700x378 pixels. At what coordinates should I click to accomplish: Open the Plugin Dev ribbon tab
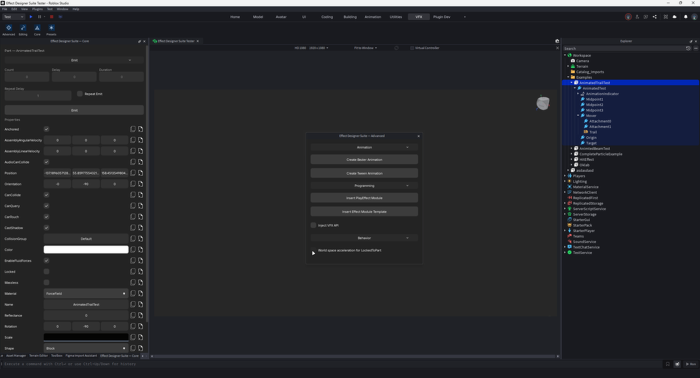442,17
